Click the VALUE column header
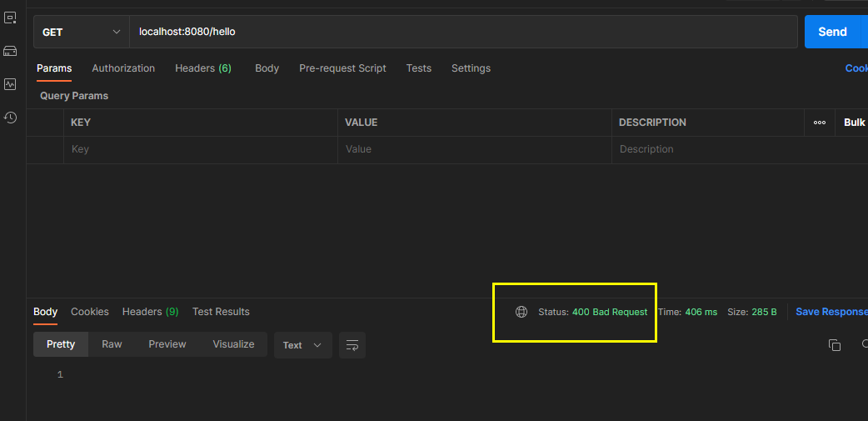The height and width of the screenshot is (421, 868). coord(362,123)
